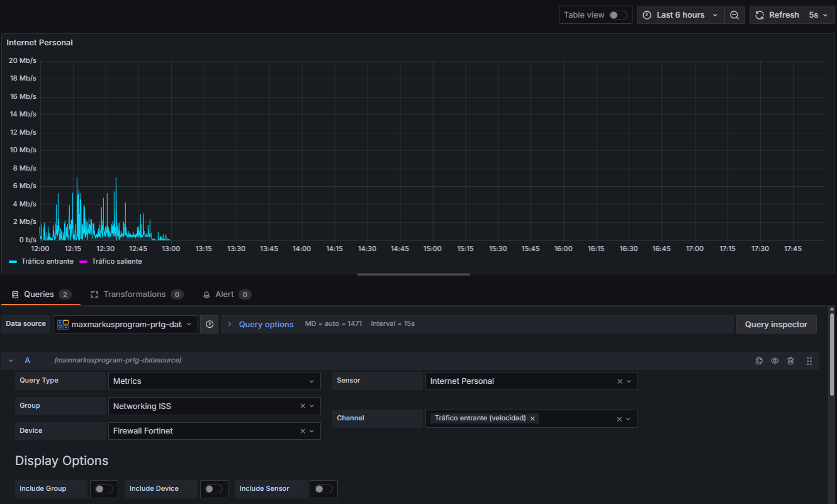Enable the Include Device switch

point(214,489)
